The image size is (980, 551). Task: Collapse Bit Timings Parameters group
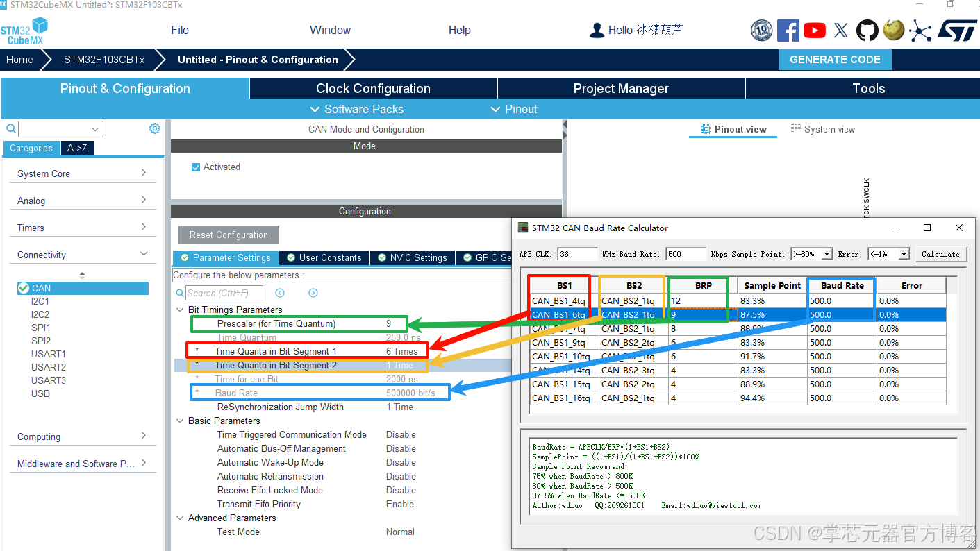pyautogui.click(x=180, y=310)
